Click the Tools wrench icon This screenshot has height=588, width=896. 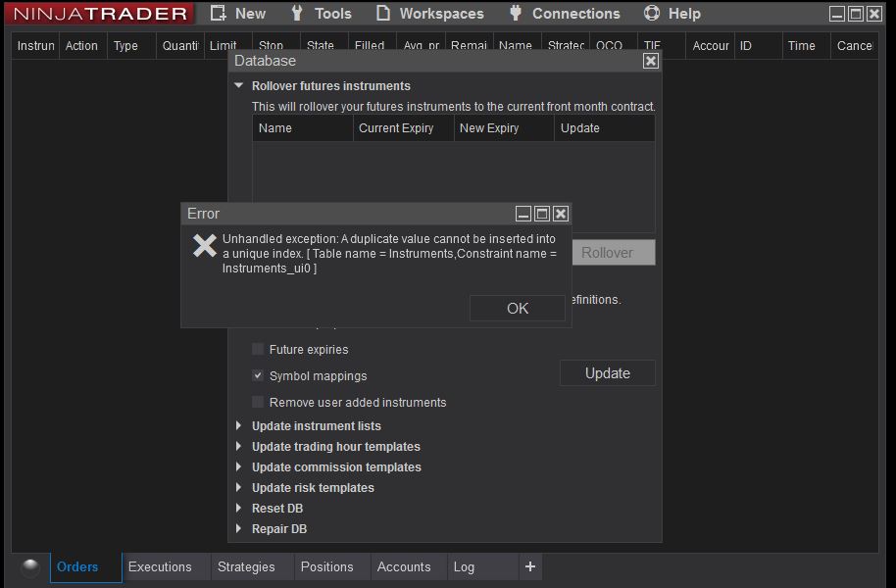[x=297, y=13]
